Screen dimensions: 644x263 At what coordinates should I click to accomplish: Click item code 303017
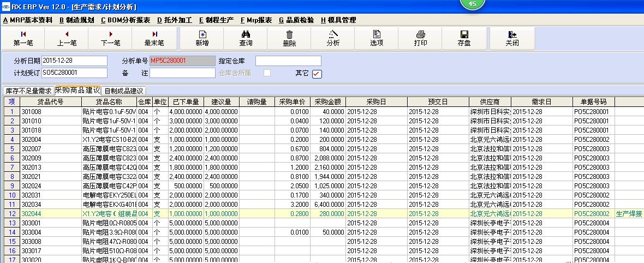32,250
